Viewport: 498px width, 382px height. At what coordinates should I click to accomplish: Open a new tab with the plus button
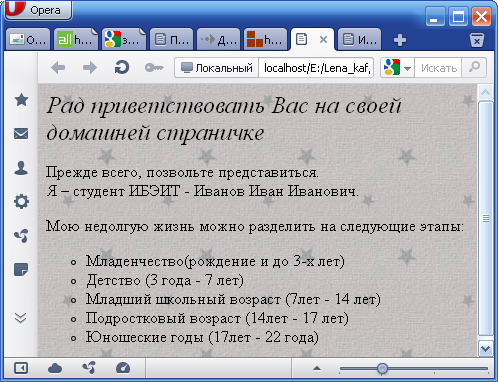[x=400, y=40]
